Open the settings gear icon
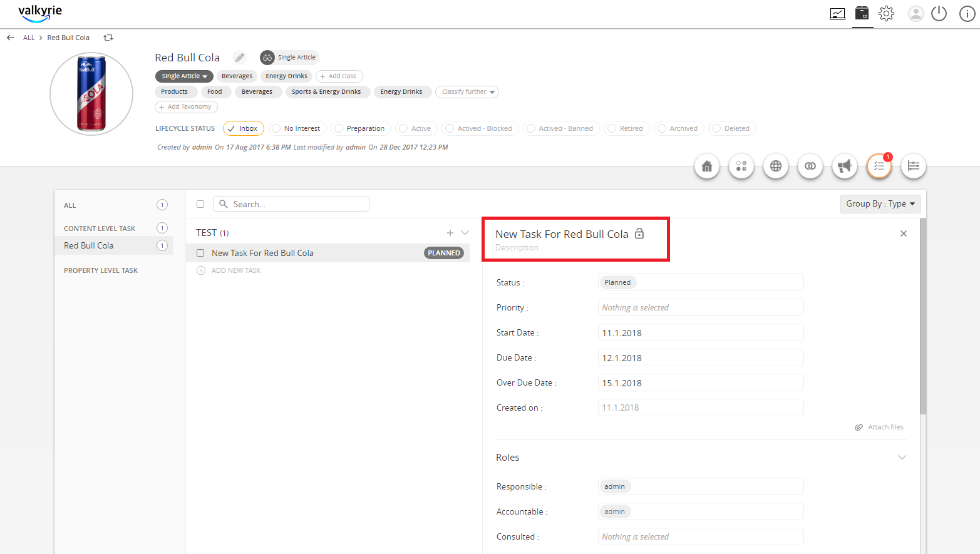The width and height of the screenshot is (980, 554). (886, 13)
